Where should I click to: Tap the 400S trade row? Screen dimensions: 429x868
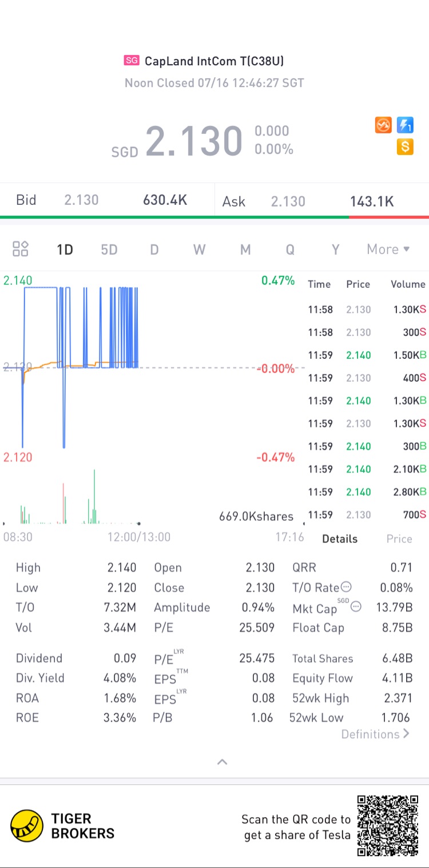click(x=367, y=378)
